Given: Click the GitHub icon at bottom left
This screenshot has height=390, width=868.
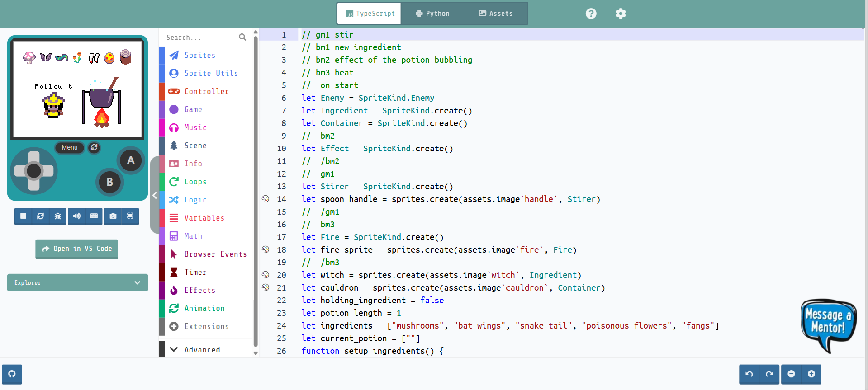Looking at the screenshot, I should [12, 374].
